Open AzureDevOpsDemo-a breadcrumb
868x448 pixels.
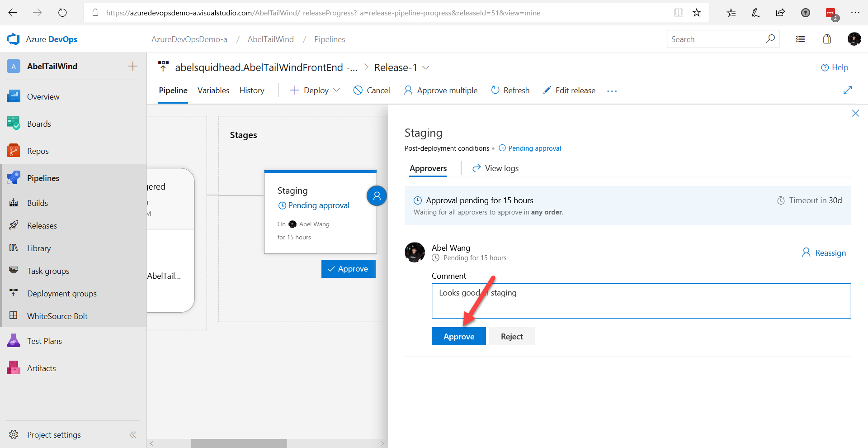tap(189, 39)
